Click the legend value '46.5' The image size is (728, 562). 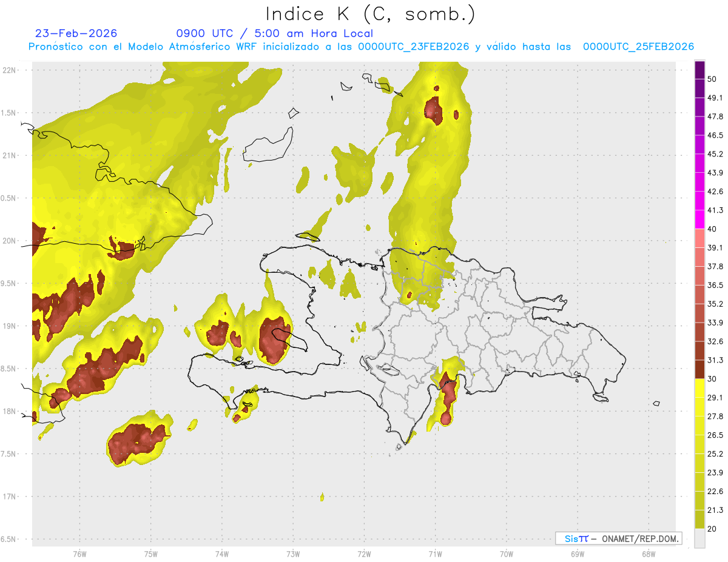click(x=715, y=135)
